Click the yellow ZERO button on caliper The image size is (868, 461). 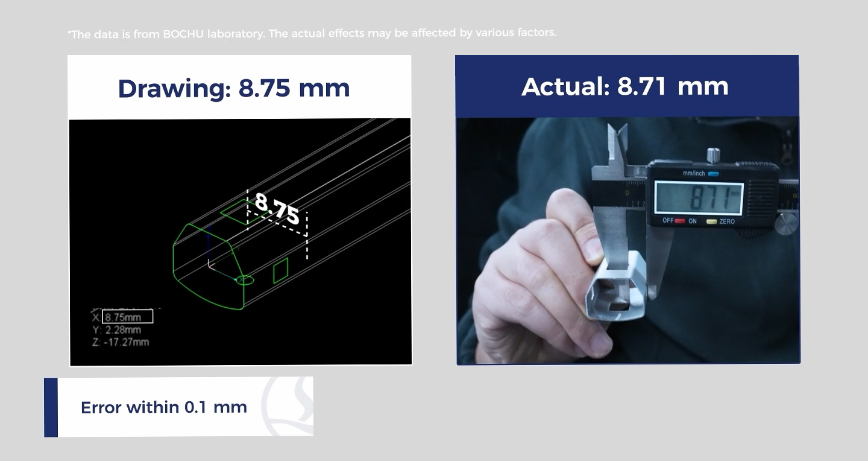pyautogui.click(x=712, y=221)
